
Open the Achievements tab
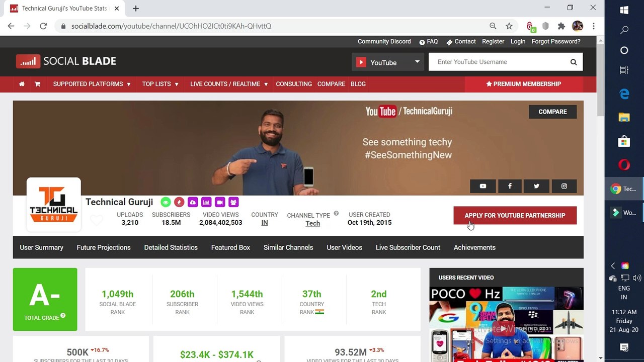(x=474, y=247)
